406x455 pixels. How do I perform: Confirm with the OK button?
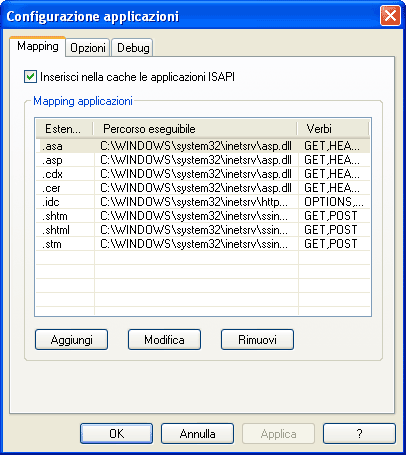(116, 434)
